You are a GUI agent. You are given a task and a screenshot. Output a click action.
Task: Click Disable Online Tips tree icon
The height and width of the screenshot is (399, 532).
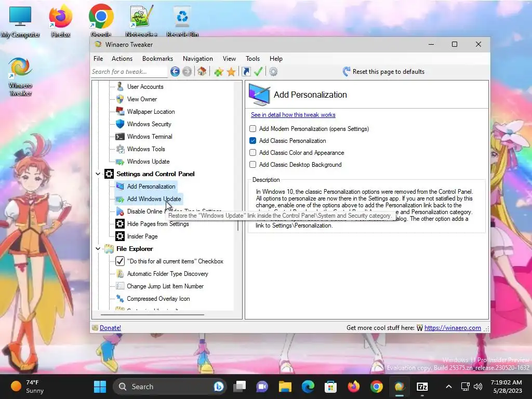[120, 211]
